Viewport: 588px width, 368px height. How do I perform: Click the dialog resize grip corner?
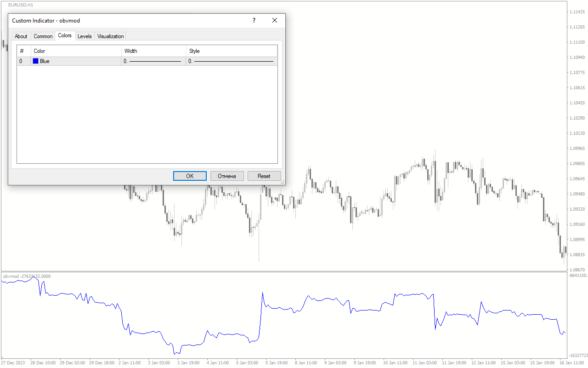click(x=283, y=182)
